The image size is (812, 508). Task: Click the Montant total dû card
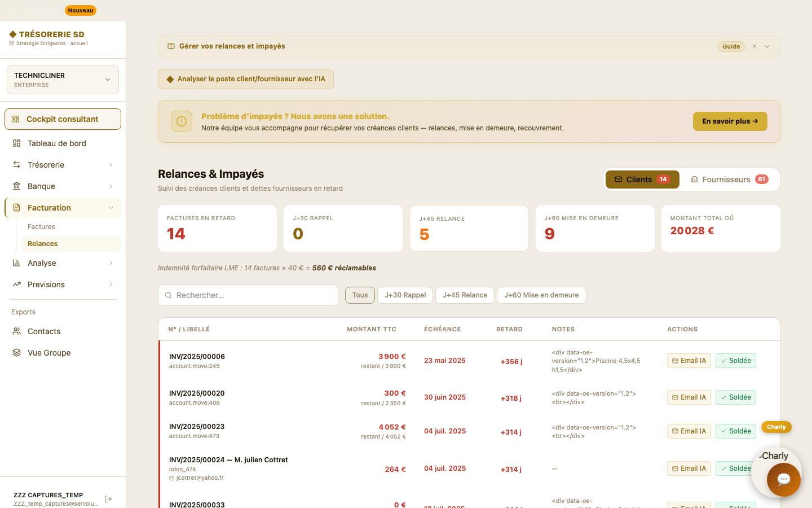tap(721, 228)
